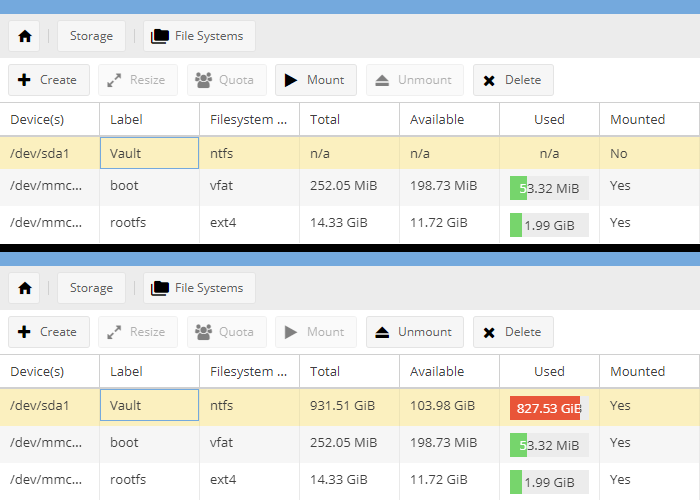Image resolution: width=700 pixels, height=500 pixels.
Task: Click the greyed Resize button in upper toolbar
Action: 138,80
